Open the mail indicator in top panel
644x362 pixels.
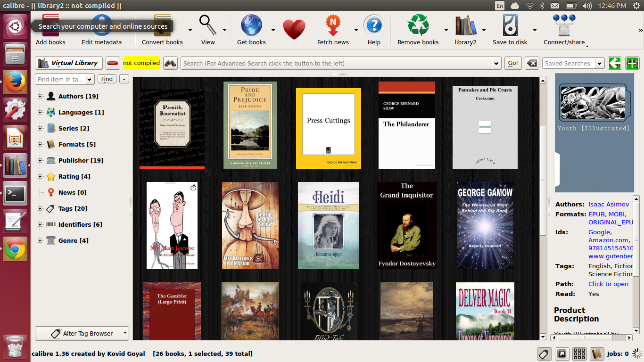click(555, 6)
